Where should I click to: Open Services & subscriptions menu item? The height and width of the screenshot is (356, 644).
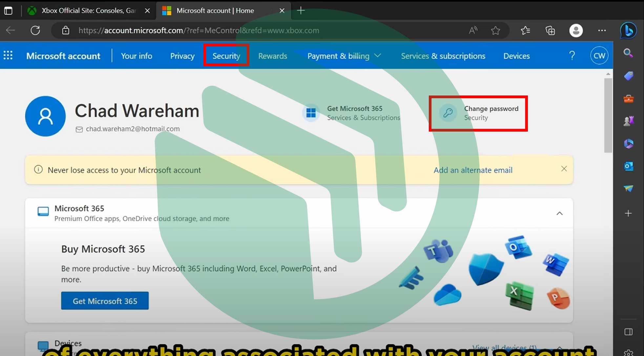(443, 56)
